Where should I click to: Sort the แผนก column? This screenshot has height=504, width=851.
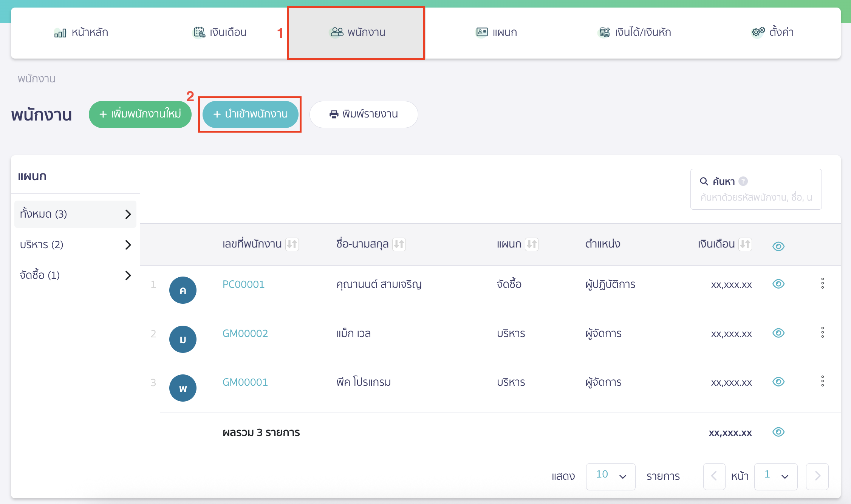point(531,244)
